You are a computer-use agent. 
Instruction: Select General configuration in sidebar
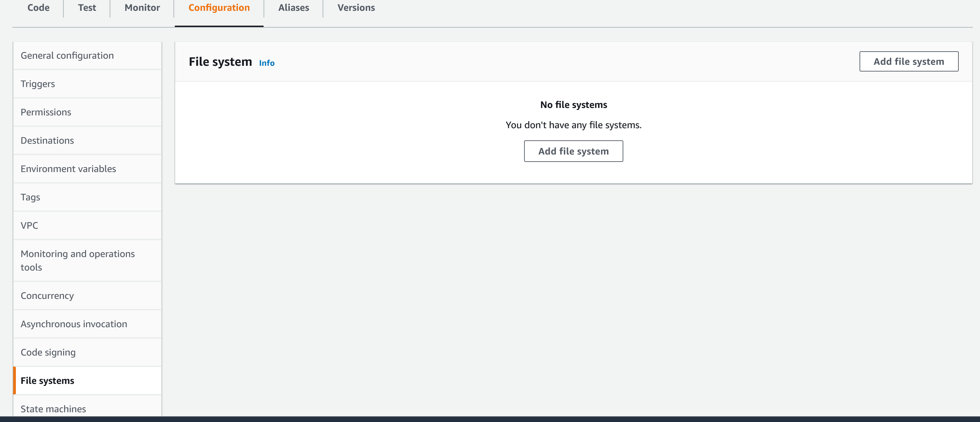67,56
